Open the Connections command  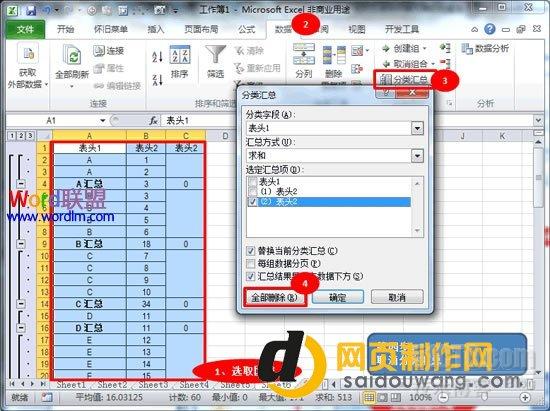109,51
